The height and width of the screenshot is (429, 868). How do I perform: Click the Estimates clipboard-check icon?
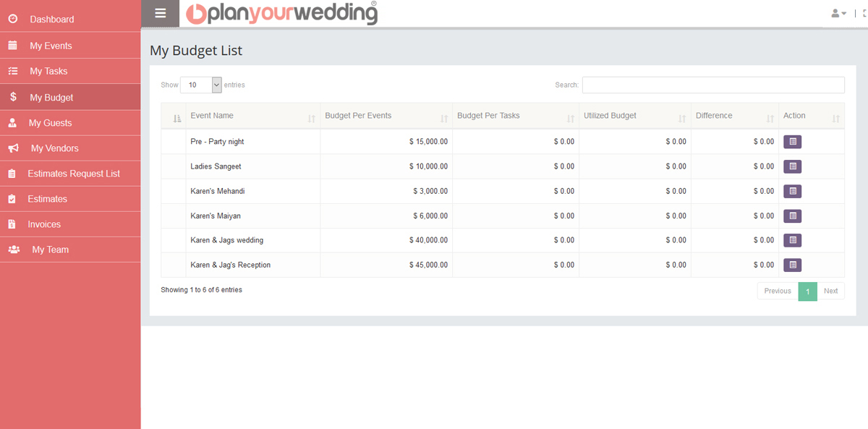click(12, 199)
